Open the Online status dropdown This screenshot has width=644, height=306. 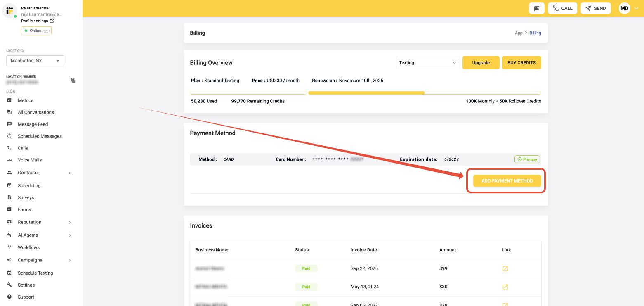(36, 31)
